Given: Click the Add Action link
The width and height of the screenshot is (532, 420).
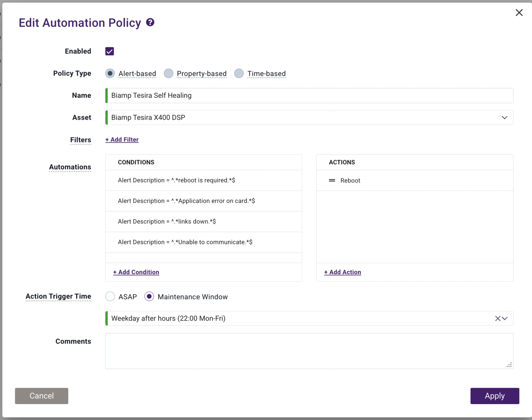Looking at the screenshot, I should pos(343,272).
